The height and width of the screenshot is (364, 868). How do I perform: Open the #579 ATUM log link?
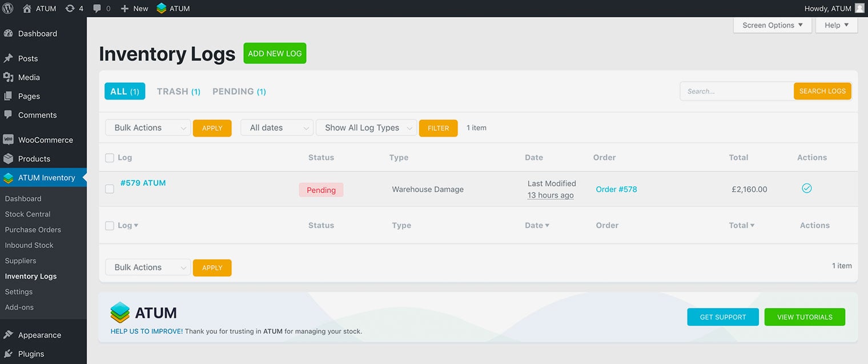[143, 183]
